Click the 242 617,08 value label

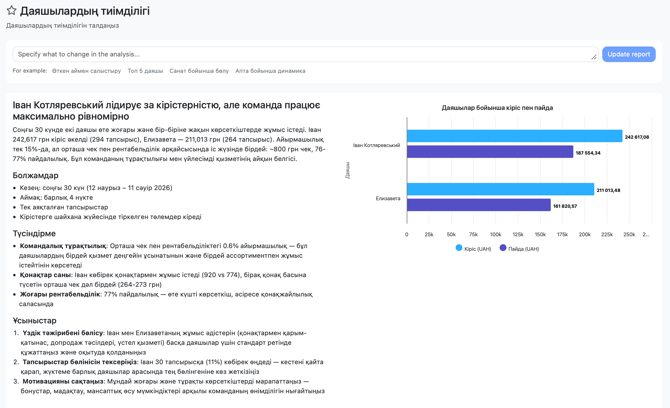637,137
